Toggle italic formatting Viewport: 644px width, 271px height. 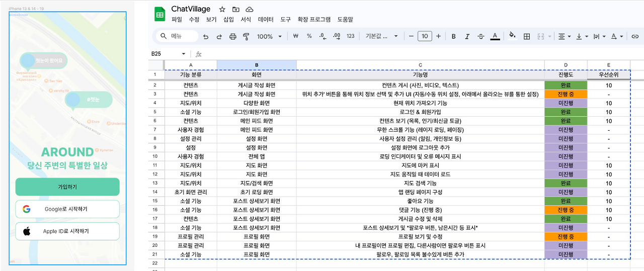(x=467, y=36)
